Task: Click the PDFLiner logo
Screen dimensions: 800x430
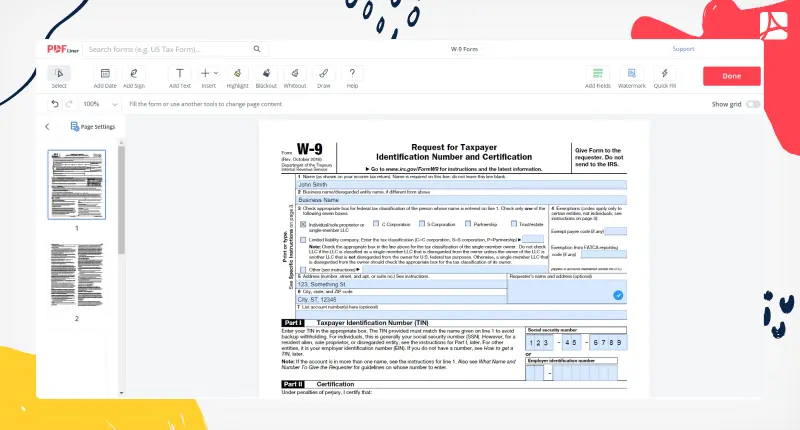Action: tap(63, 49)
